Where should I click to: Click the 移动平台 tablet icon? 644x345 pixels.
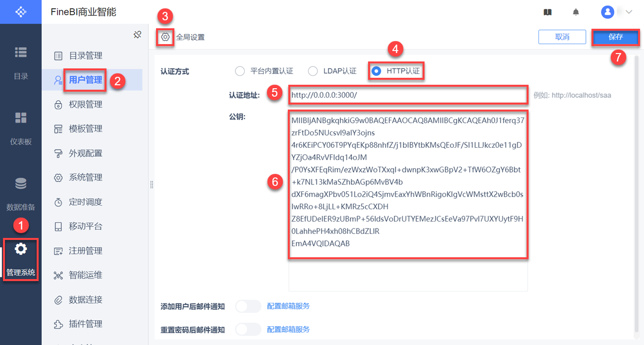click(58, 227)
